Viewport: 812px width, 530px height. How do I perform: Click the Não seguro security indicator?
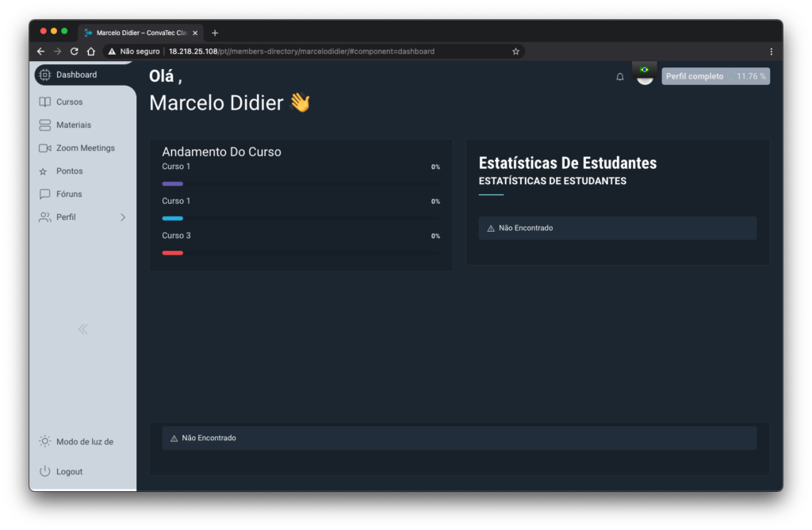tap(133, 51)
